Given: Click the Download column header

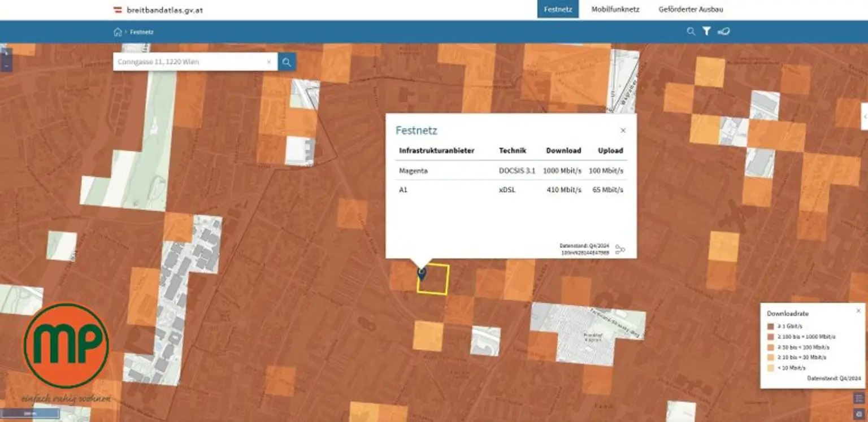Looking at the screenshot, I should tap(563, 151).
